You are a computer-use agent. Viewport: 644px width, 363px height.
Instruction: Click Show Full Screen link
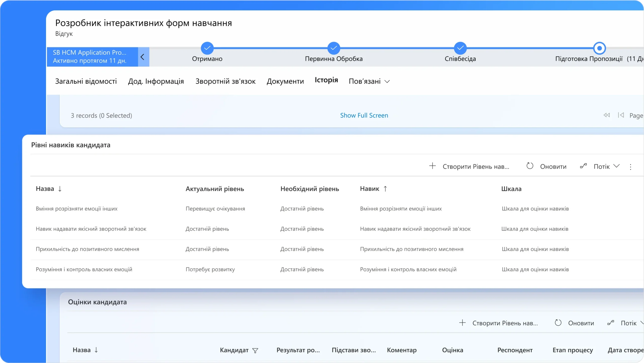coord(364,115)
